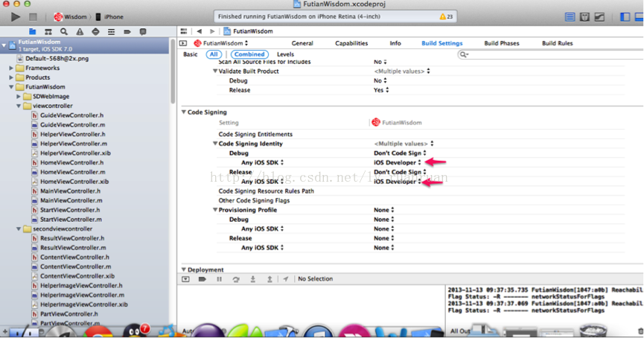Expand the Products folder

pyautogui.click(x=11, y=77)
